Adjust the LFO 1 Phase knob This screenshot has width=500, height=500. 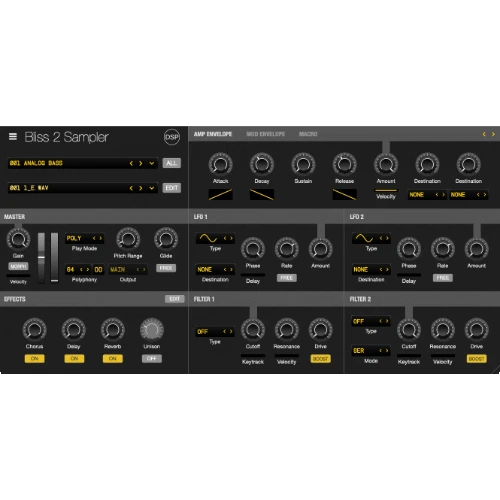[253, 249]
